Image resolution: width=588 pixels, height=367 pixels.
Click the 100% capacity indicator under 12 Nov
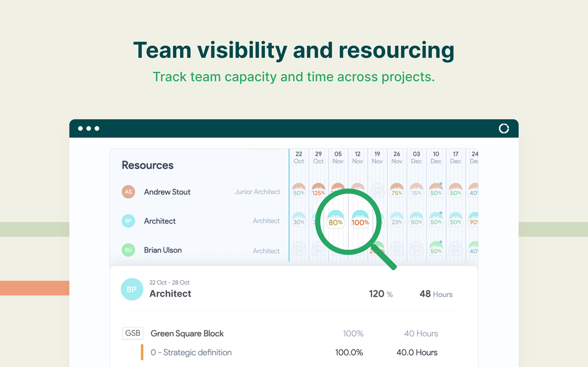point(359,222)
